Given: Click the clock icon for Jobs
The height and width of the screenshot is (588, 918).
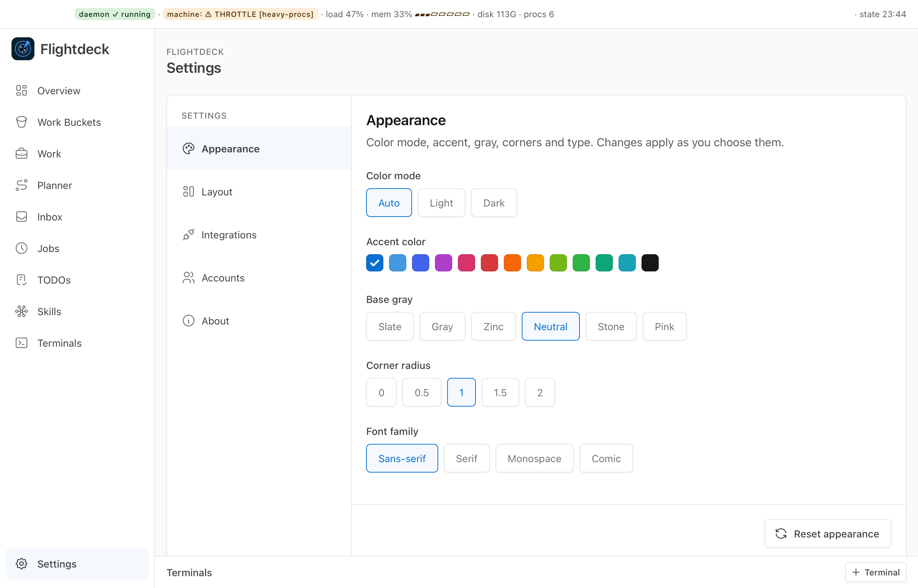Looking at the screenshot, I should tap(22, 248).
